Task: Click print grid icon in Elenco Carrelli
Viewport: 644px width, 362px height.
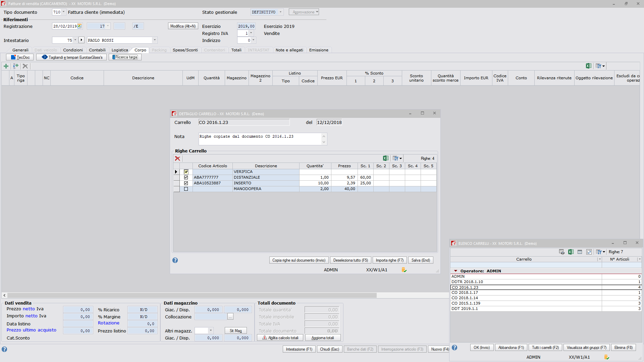Action: (561, 252)
